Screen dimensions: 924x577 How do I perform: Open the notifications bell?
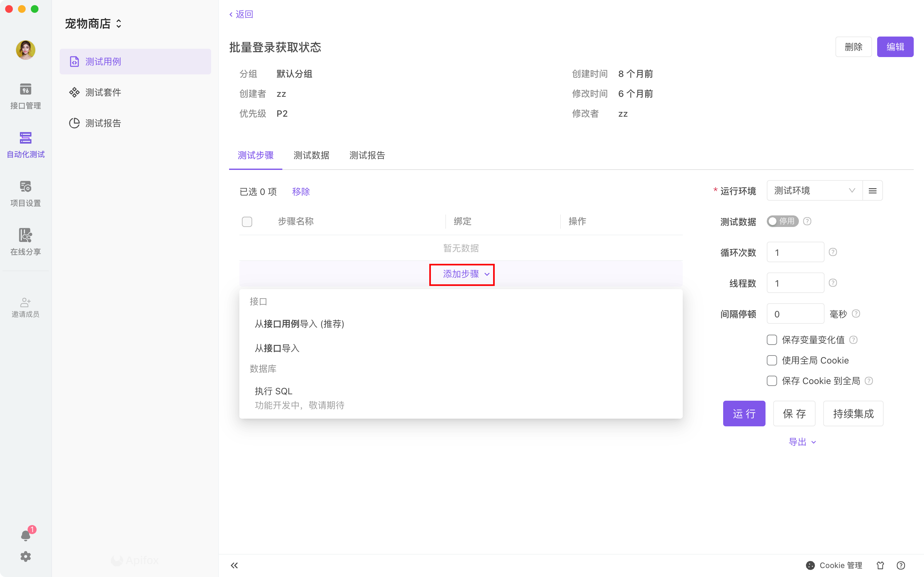25,535
